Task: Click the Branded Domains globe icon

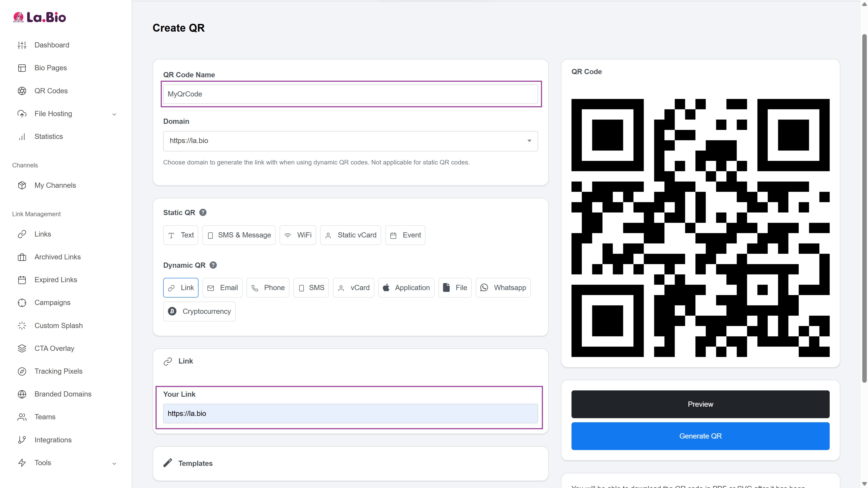Action: tap(22, 394)
